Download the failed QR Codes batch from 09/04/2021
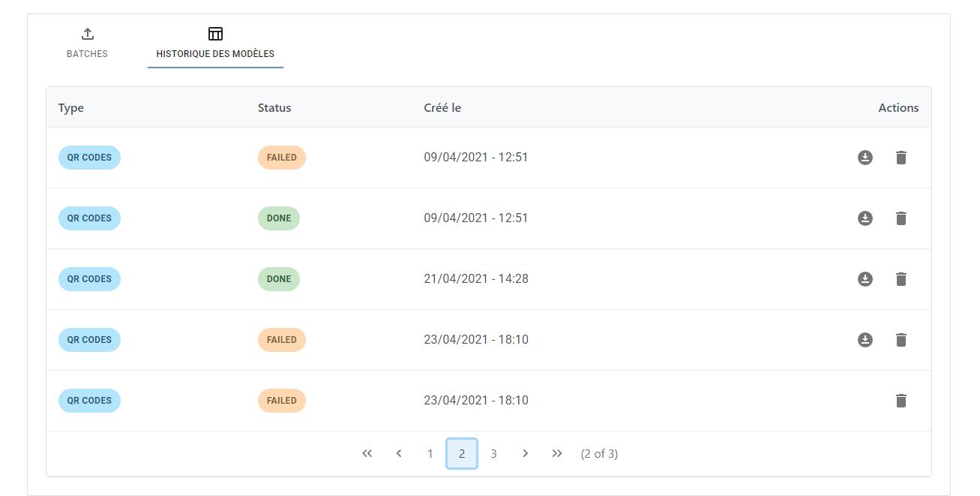Viewport: 980px width, 496px height. tap(865, 157)
